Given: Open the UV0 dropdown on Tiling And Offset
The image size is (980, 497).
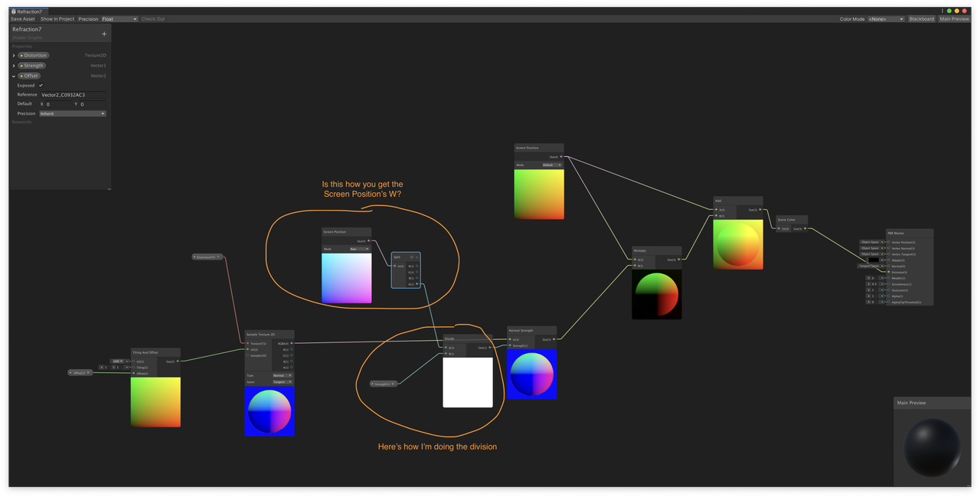Looking at the screenshot, I should click(117, 361).
